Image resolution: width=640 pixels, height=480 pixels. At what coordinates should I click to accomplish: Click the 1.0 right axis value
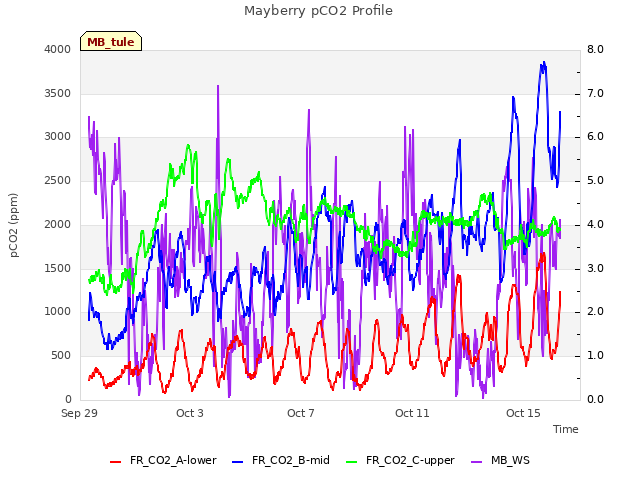595,356
